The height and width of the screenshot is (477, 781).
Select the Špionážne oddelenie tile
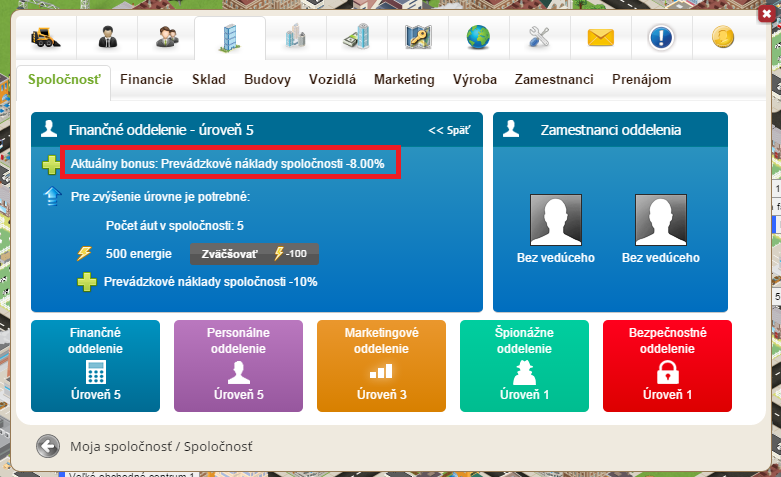(524, 366)
